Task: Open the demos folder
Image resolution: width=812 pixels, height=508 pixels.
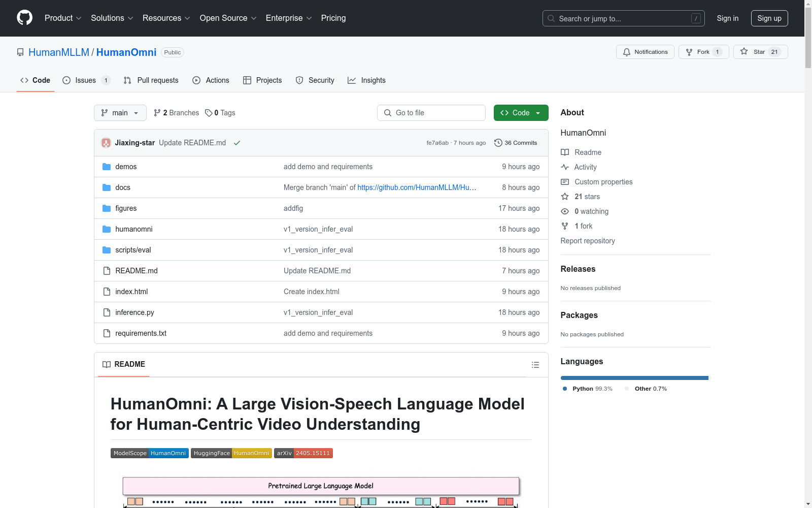Action: click(126, 167)
